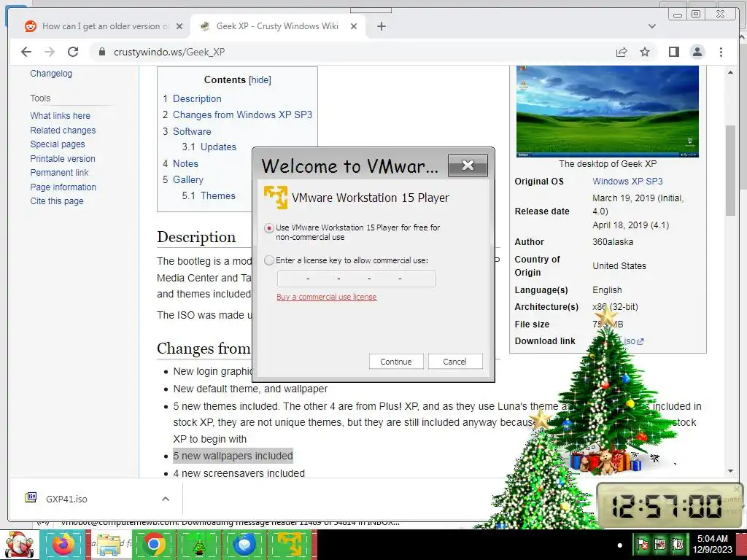Click VMware Workstation Player logo icon

tap(275, 197)
